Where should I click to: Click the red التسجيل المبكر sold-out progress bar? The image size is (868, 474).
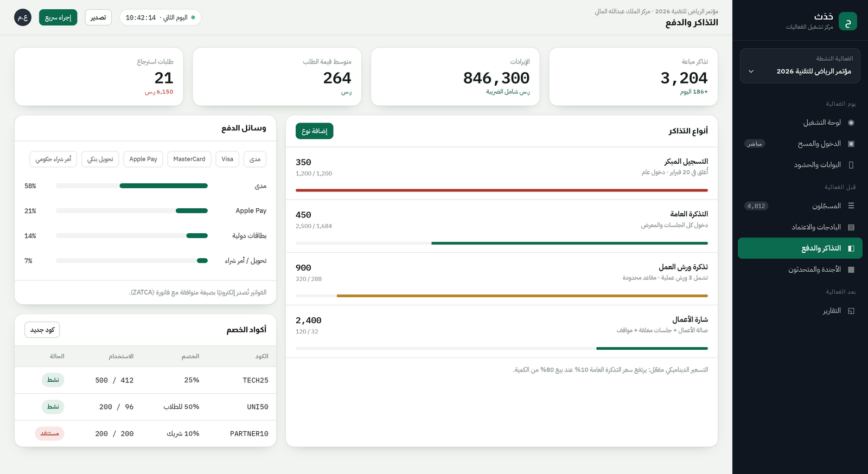click(502, 190)
